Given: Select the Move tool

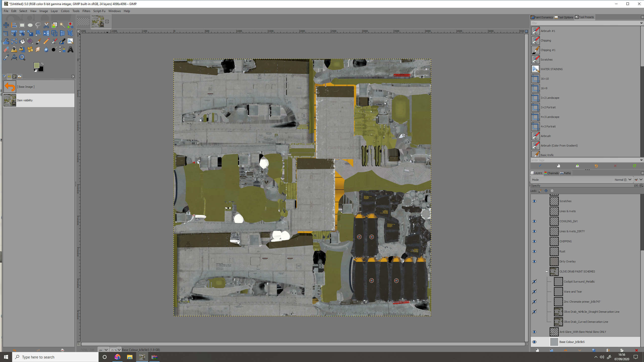Looking at the screenshot, I should (x=6, y=25).
